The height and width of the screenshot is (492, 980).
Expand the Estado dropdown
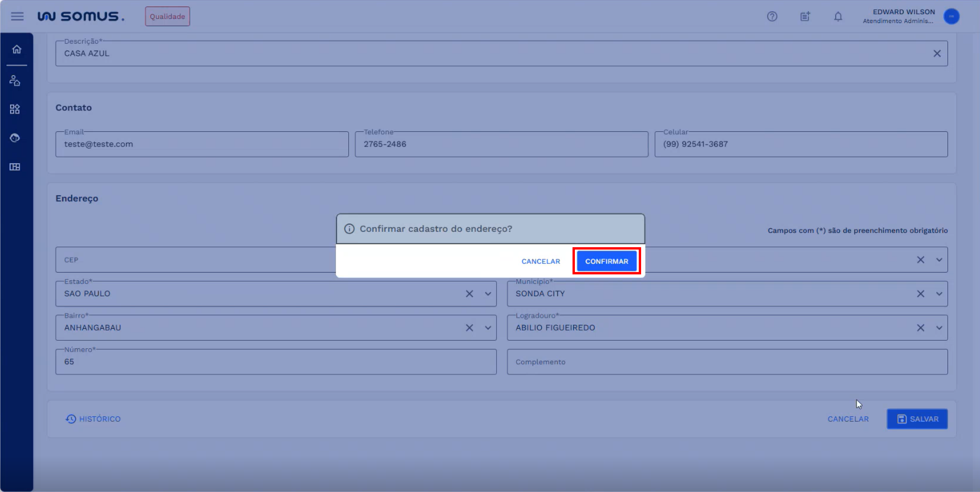(x=488, y=294)
